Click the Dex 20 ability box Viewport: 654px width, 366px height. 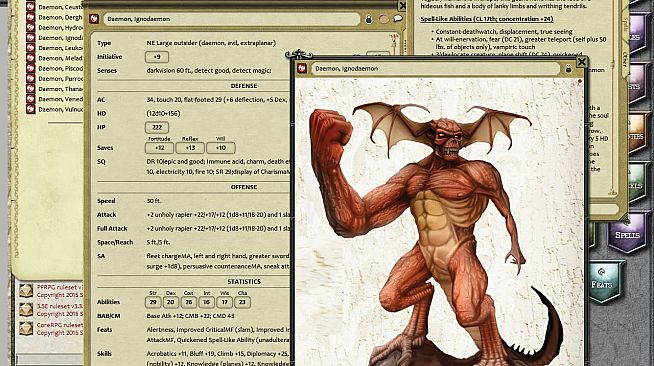(171, 302)
